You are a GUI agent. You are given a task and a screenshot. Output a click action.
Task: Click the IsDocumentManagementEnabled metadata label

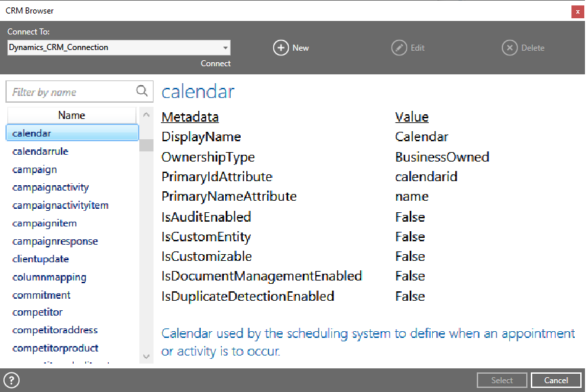pyautogui.click(x=262, y=276)
